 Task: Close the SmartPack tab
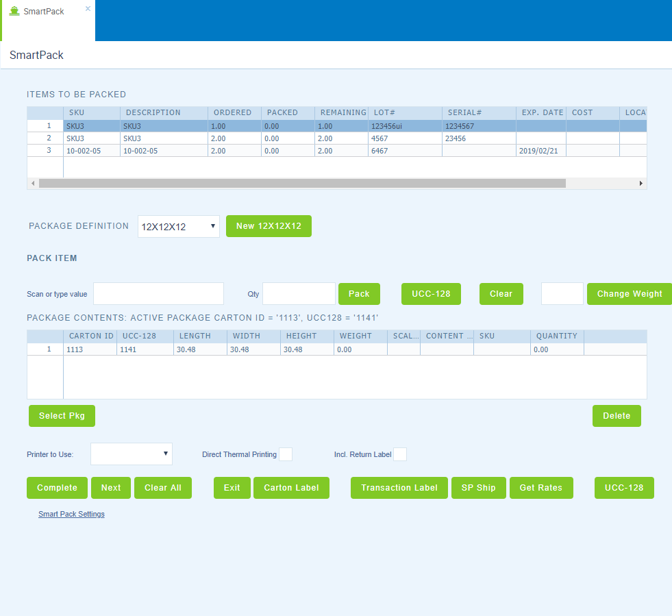[88, 9]
